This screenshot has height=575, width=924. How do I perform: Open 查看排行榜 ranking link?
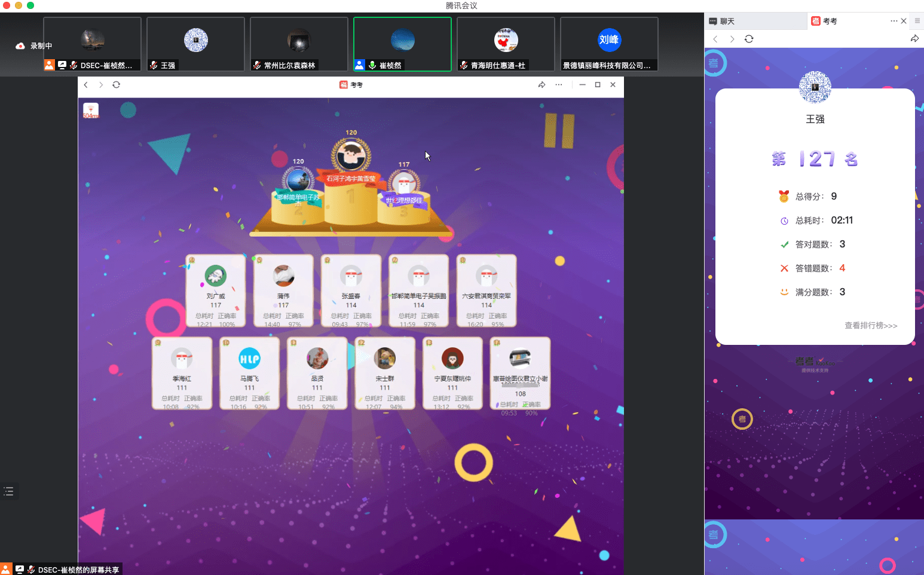coord(871,326)
